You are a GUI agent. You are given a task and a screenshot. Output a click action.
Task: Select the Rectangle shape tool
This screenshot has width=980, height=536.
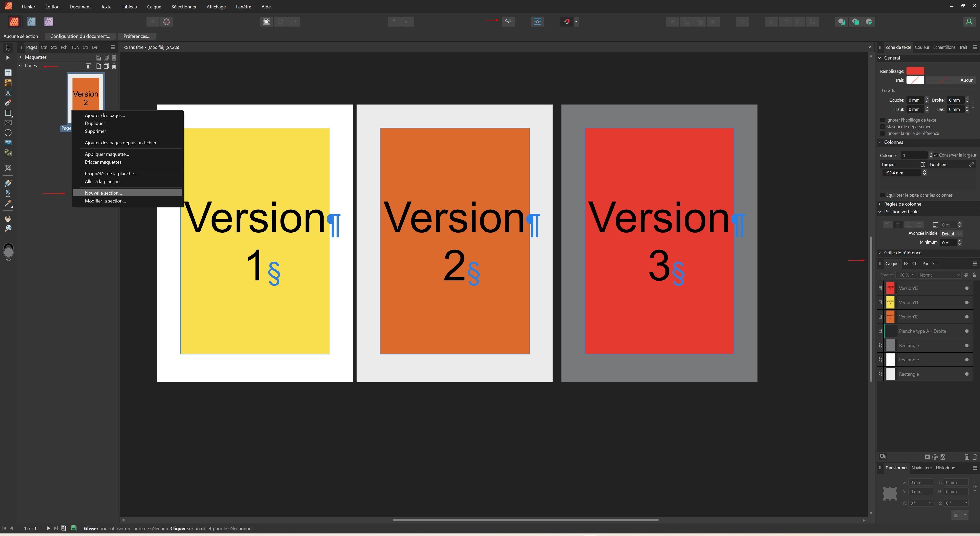[8, 113]
